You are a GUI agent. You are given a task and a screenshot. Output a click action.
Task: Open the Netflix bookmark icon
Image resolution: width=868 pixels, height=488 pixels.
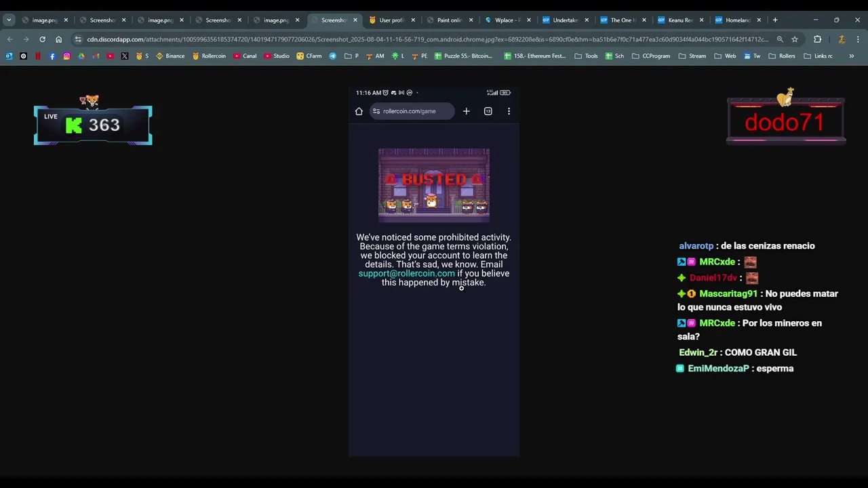point(38,56)
